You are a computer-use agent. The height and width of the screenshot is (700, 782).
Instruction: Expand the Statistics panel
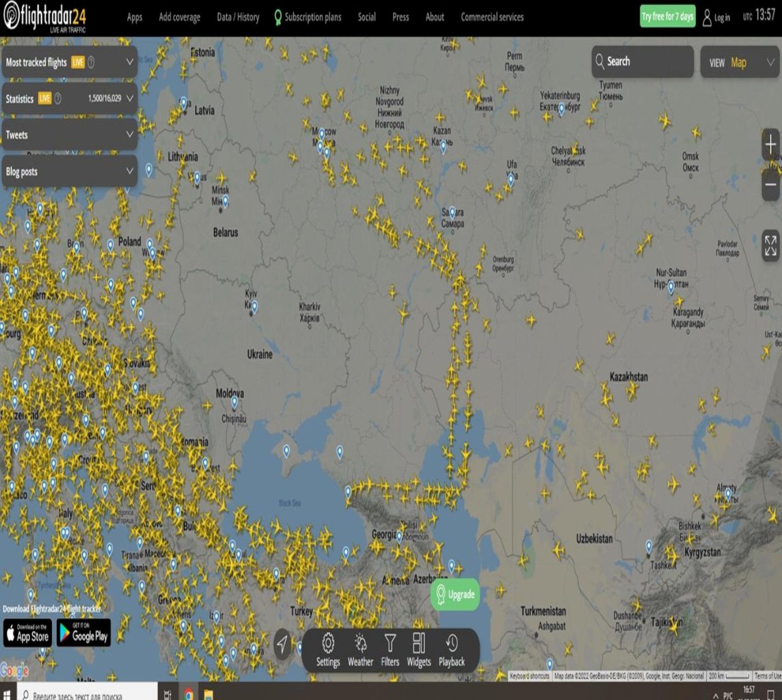68,98
